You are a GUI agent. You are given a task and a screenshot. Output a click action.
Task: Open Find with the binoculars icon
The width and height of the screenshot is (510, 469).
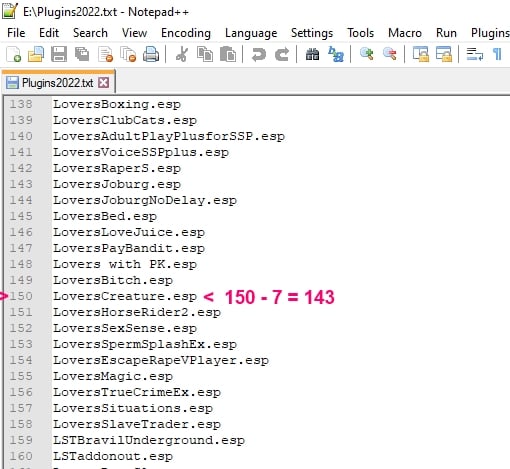click(312, 54)
